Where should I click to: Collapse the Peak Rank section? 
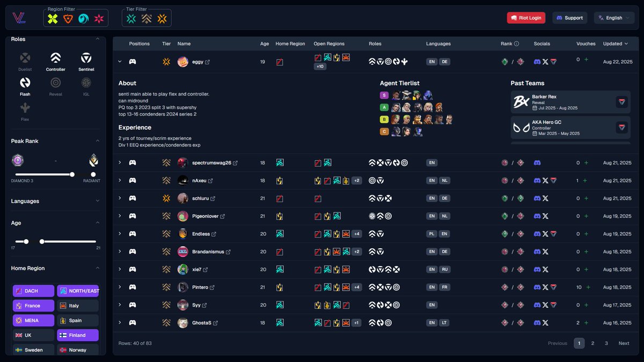tap(97, 141)
